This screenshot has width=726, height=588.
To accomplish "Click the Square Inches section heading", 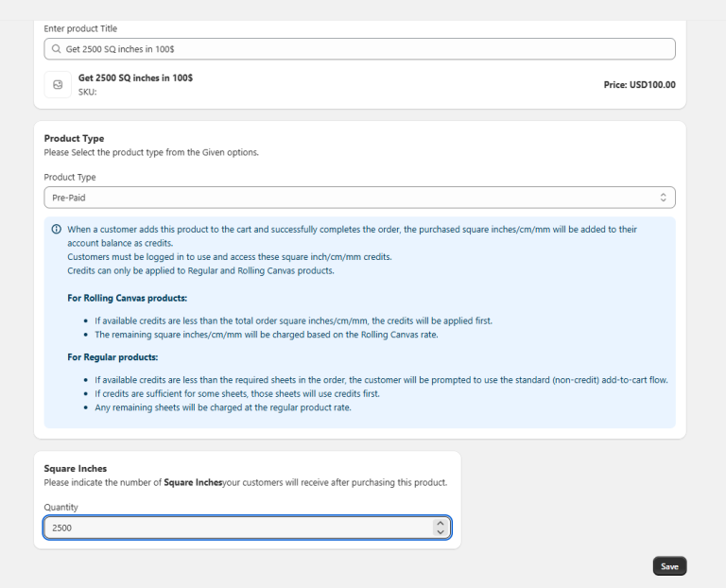I will click(x=75, y=469).
